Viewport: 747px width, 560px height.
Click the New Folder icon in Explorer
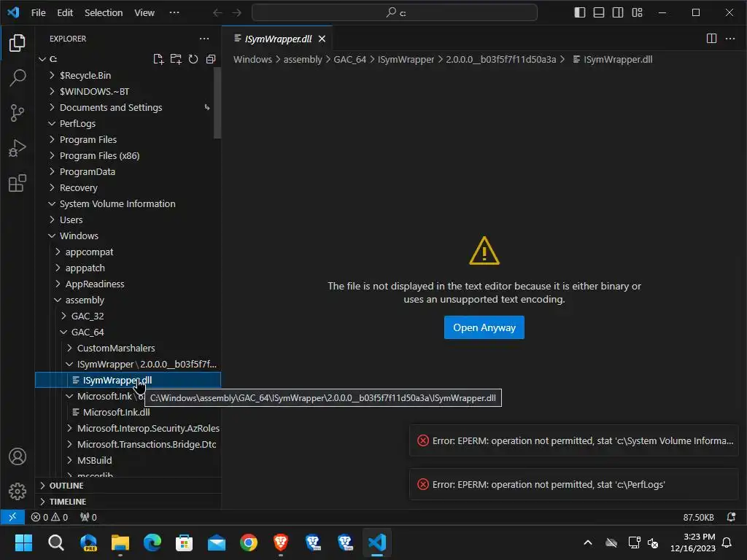point(176,59)
